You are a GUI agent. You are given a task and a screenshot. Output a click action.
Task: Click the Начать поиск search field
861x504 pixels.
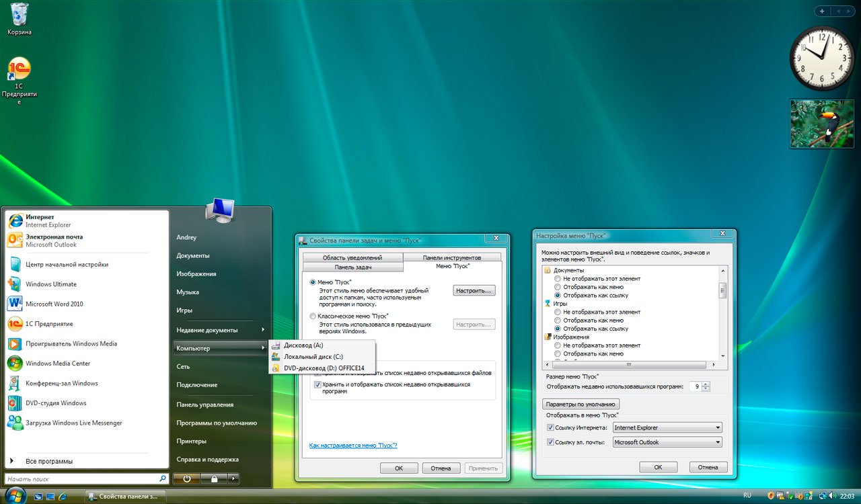point(81,479)
